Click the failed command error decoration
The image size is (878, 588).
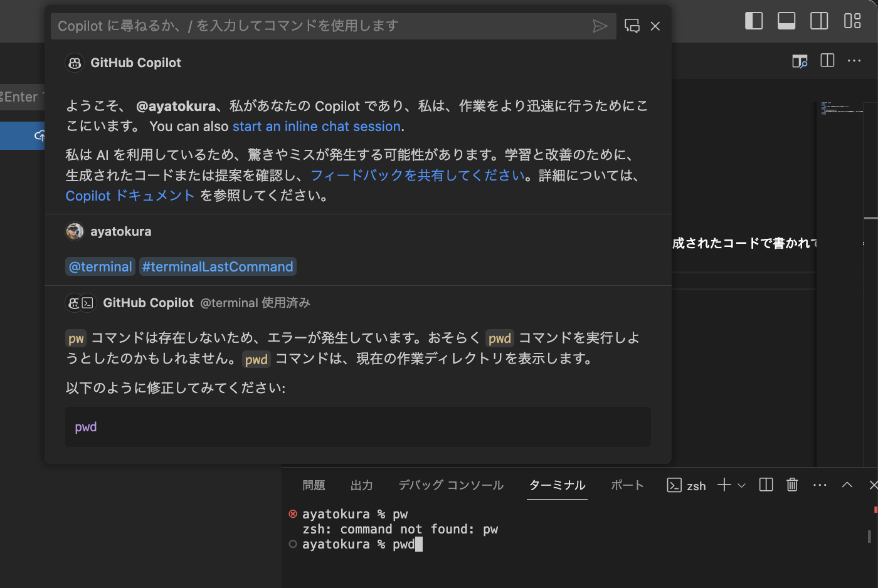(293, 514)
